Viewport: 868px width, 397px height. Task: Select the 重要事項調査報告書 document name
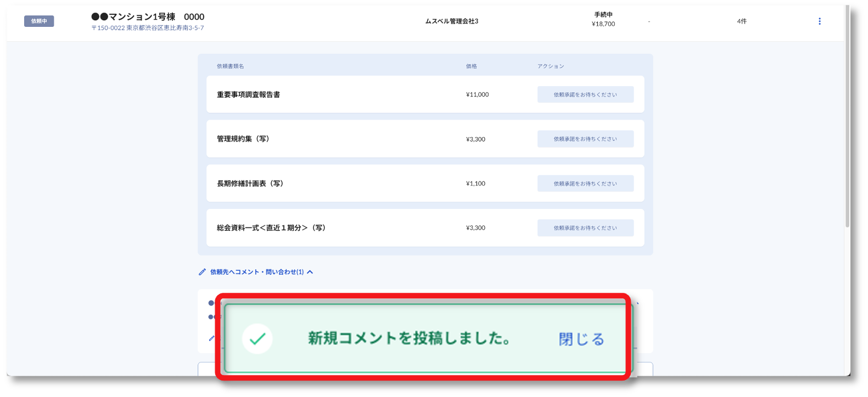tap(248, 95)
